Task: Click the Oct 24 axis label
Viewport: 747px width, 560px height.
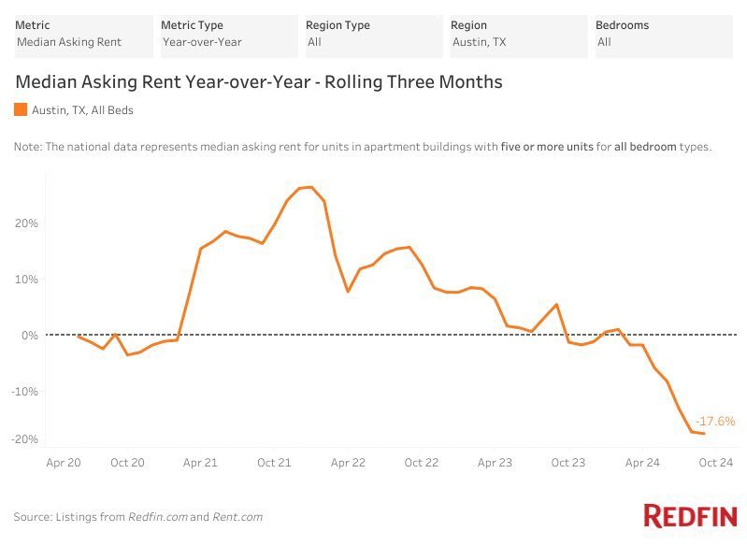Action: pyautogui.click(x=714, y=462)
